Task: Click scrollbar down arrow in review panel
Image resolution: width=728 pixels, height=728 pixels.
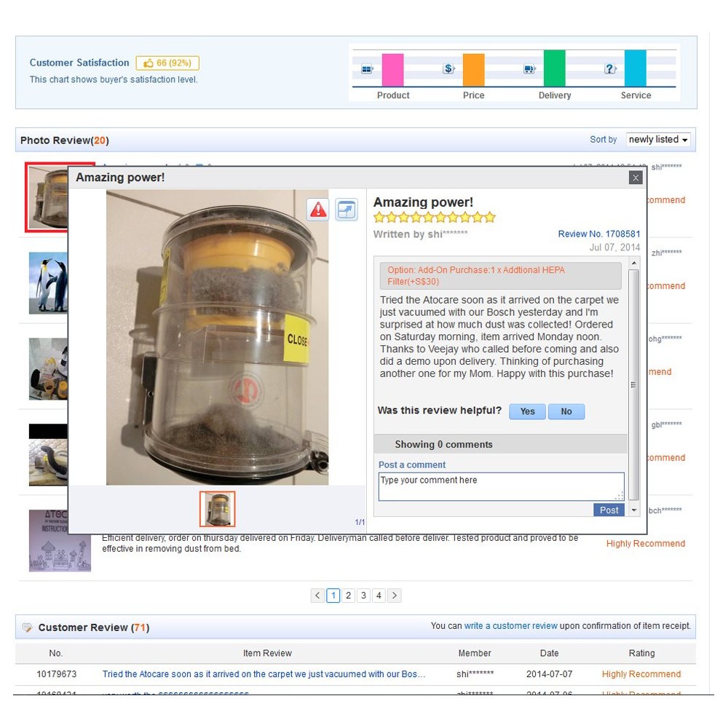Action: coord(634,510)
